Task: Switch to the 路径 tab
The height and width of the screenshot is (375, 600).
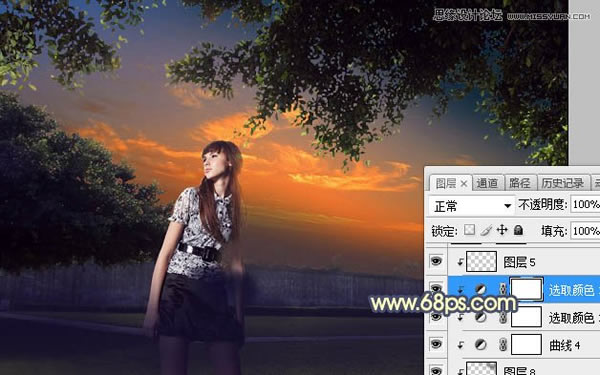Action: coord(520,184)
